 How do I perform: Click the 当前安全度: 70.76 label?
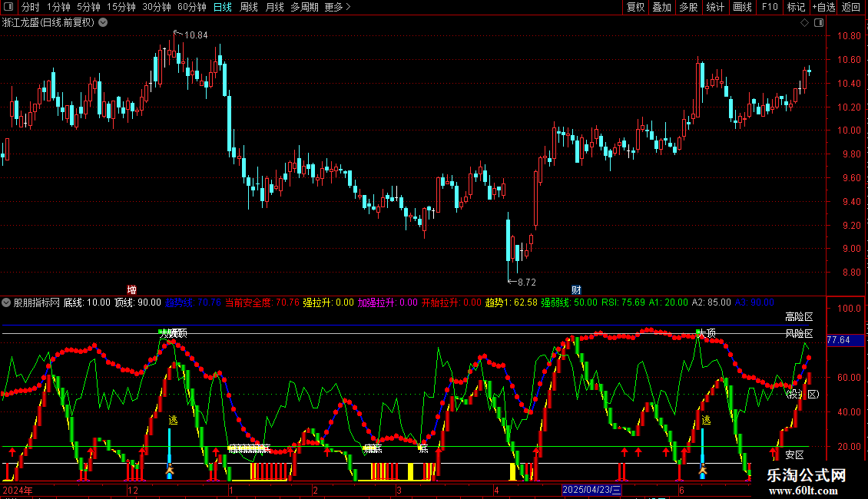[262, 302]
